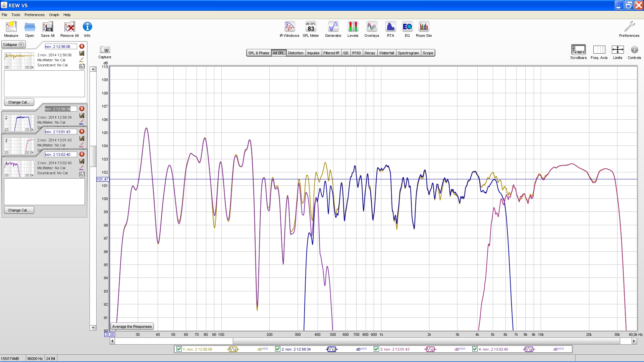Click the Average the Responses button

[x=132, y=326]
